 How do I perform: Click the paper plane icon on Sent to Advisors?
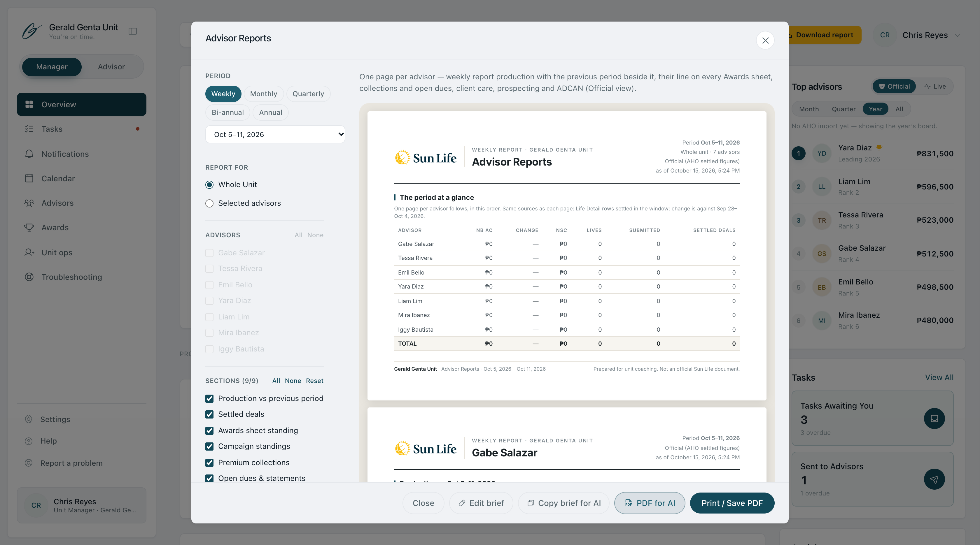934,479
